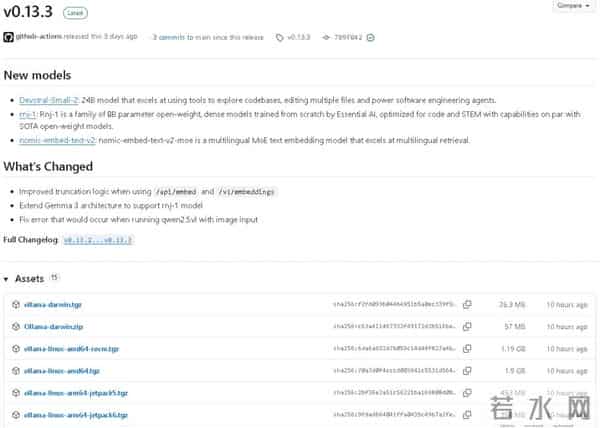Download ollama-darwin.tgz

coord(53,305)
